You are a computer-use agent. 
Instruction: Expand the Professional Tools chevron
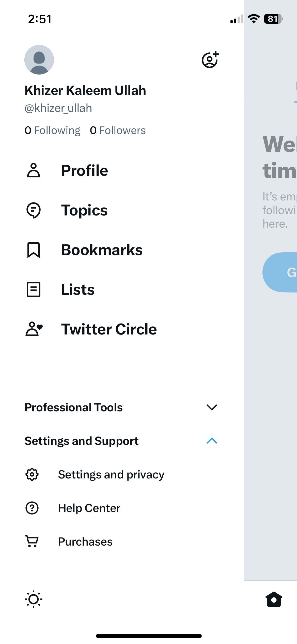tap(212, 407)
